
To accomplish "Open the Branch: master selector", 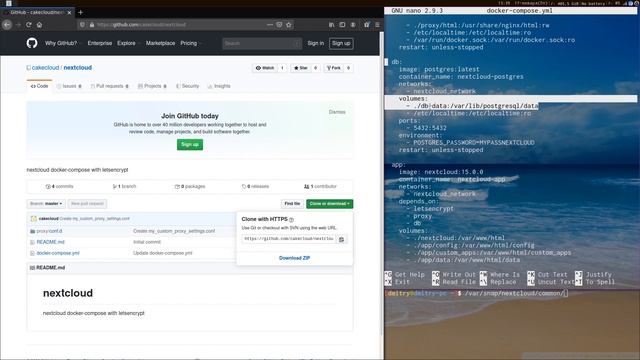I will pos(46,204).
